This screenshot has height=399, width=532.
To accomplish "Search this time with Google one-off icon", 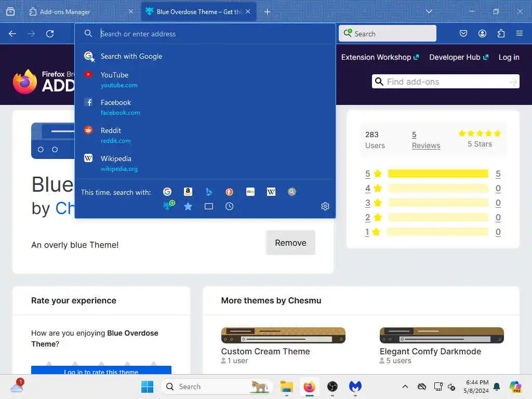I will point(167,192).
